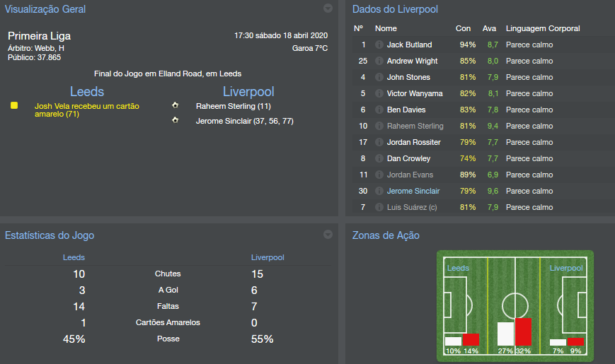
Task: Click the goal ball icon beside Jerome Sinclair's goals
Action: [x=175, y=121]
